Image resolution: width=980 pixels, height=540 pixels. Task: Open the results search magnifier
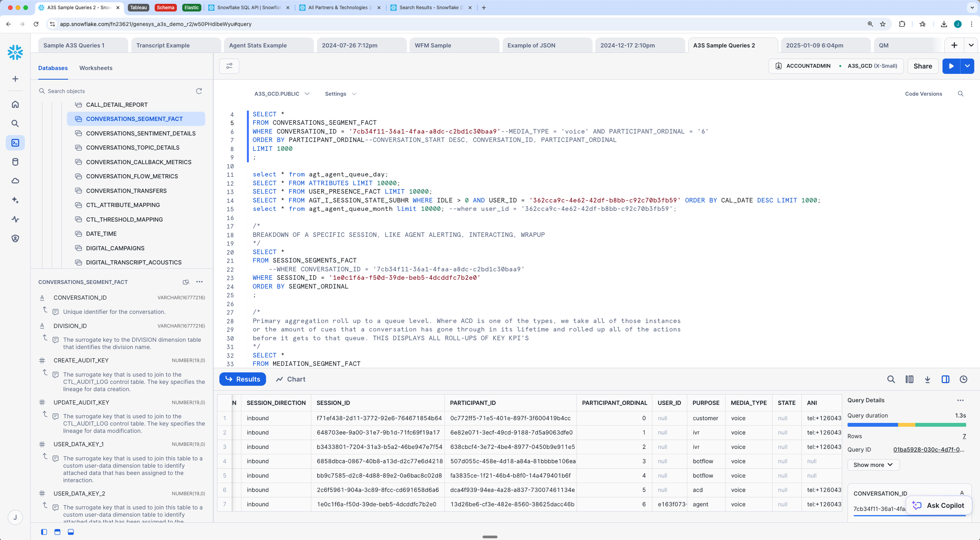tap(892, 379)
